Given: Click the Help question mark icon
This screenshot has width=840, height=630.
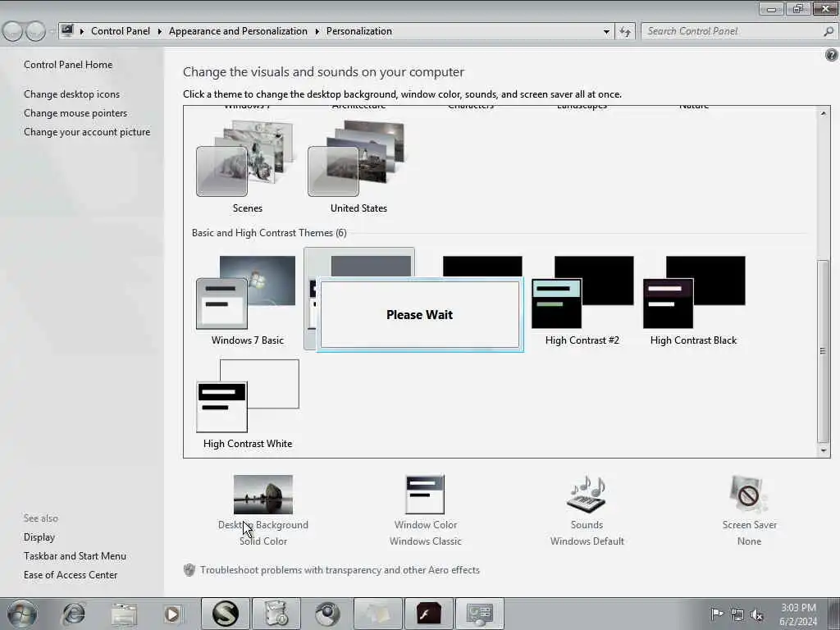Looking at the screenshot, I should pyautogui.click(x=832, y=55).
